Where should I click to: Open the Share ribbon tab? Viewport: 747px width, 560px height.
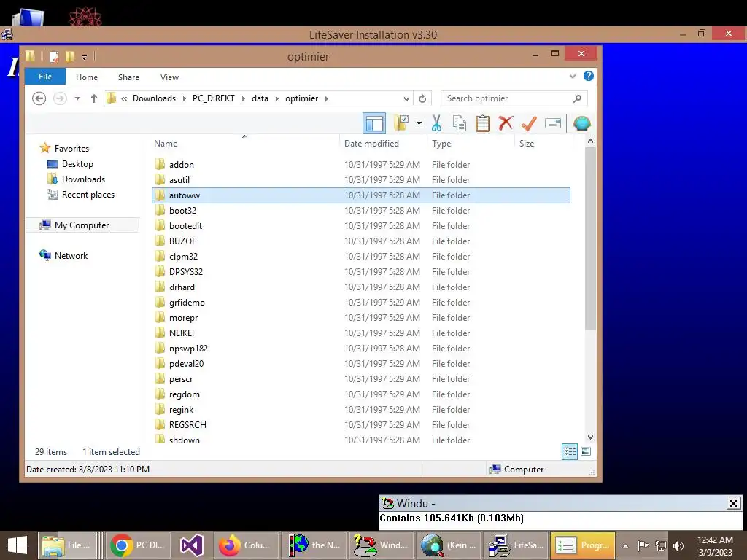pos(128,77)
